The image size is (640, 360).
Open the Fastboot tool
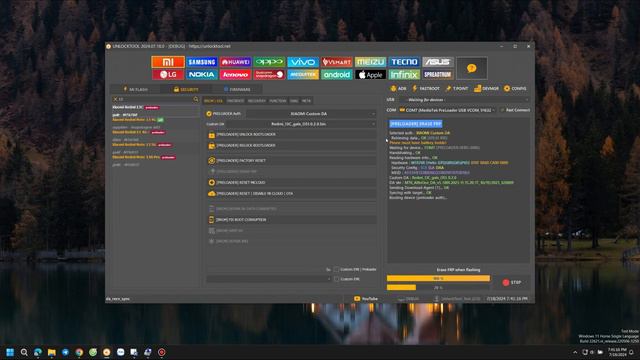point(426,88)
